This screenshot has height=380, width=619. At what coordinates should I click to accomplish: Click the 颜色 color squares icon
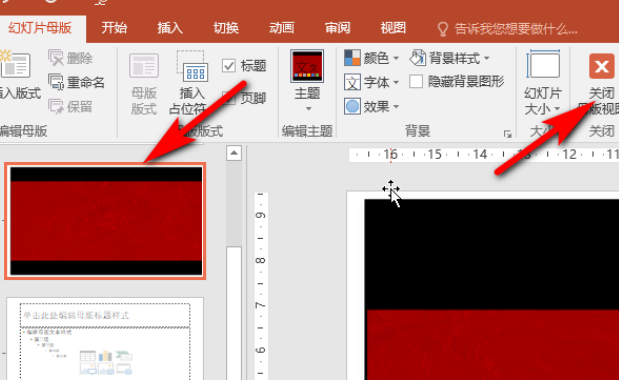tap(352, 58)
